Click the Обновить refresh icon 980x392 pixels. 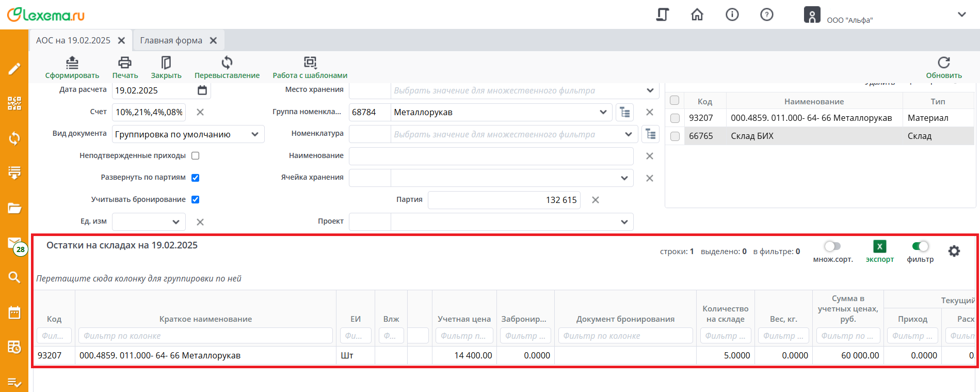click(x=943, y=63)
